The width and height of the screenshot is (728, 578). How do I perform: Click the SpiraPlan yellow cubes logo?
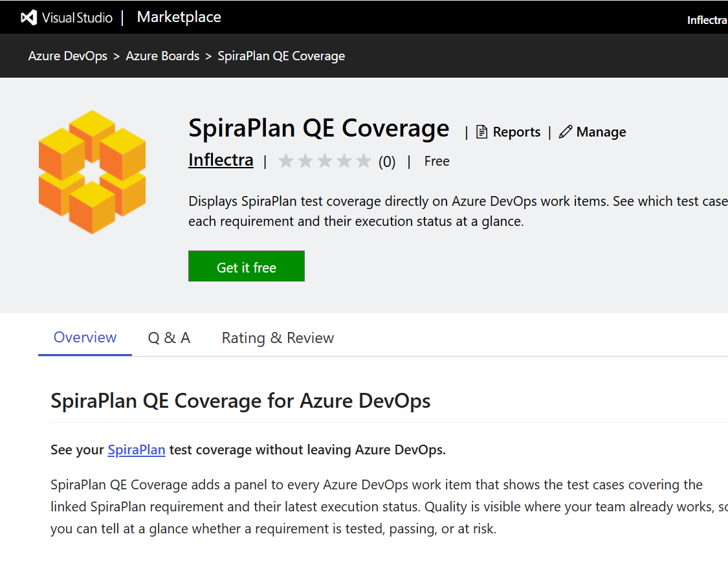pyautogui.click(x=92, y=172)
